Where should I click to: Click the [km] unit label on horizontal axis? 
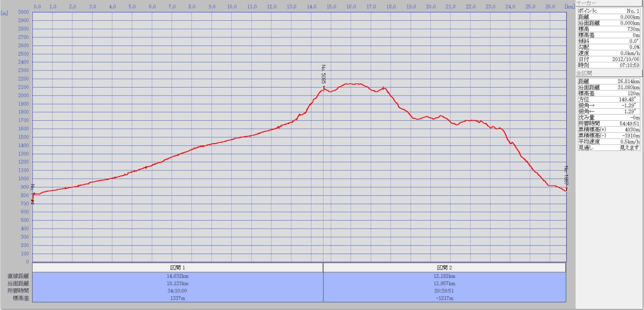click(570, 7)
